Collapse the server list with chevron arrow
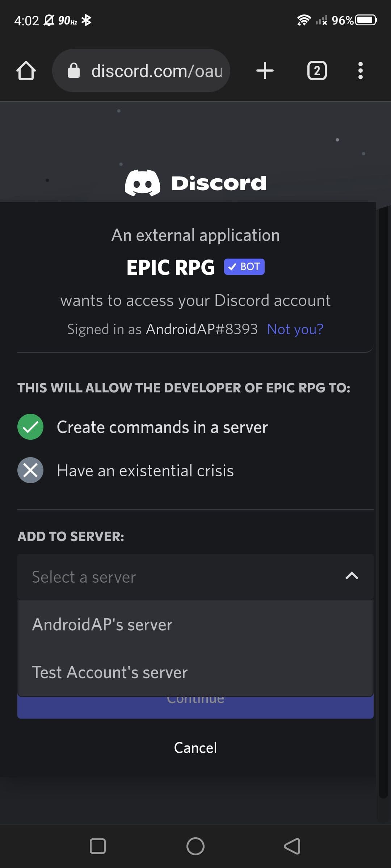The width and height of the screenshot is (391, 868). [x=352, y=576]
